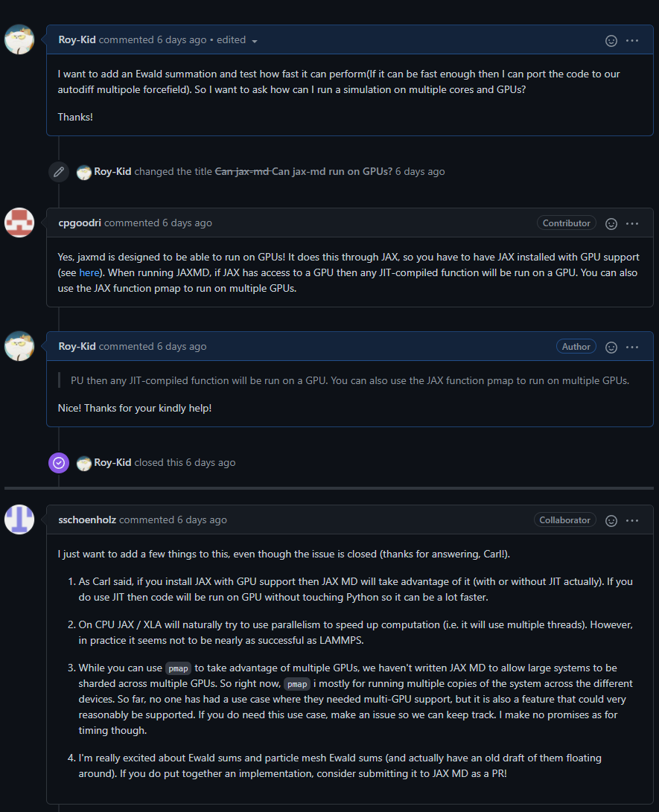Viewport: 659px width, 812px height.
Task: Open sschoenholz's profile from comment header
Action: (87, 520)
